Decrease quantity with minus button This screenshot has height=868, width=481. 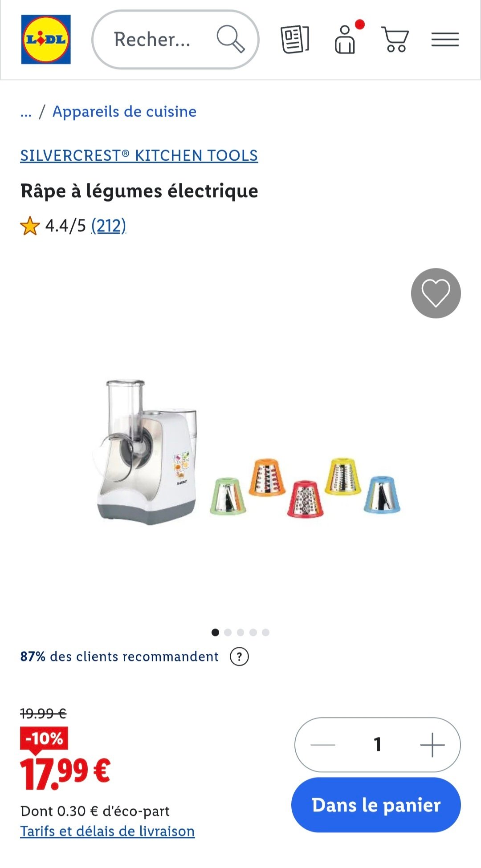[x=323, y=744]
